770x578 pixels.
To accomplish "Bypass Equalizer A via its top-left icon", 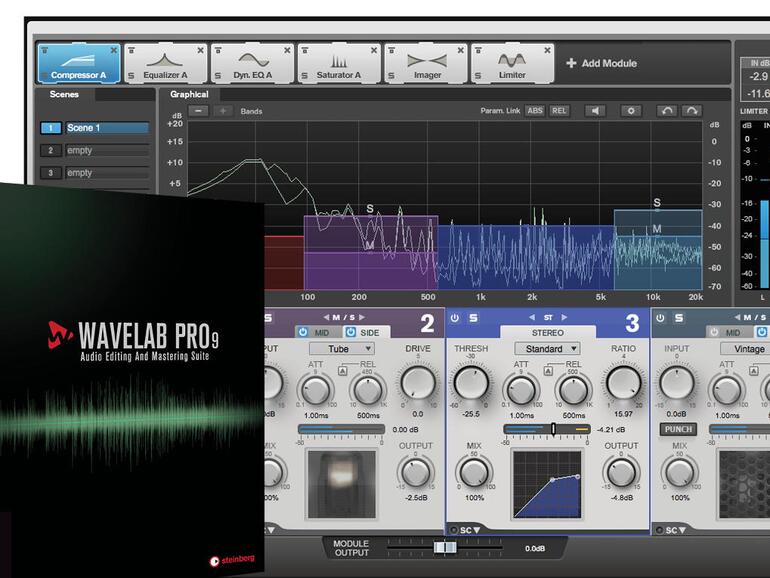I will click(131, 50).
